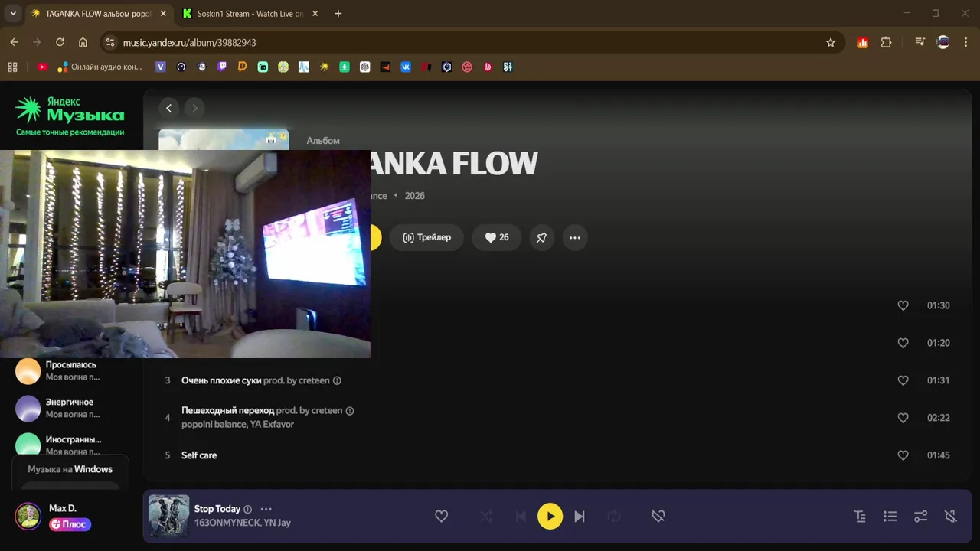The height and width of the screenshot is (551, 980).
Task: Like the track lasting 01:20
Action: [903, 343]
